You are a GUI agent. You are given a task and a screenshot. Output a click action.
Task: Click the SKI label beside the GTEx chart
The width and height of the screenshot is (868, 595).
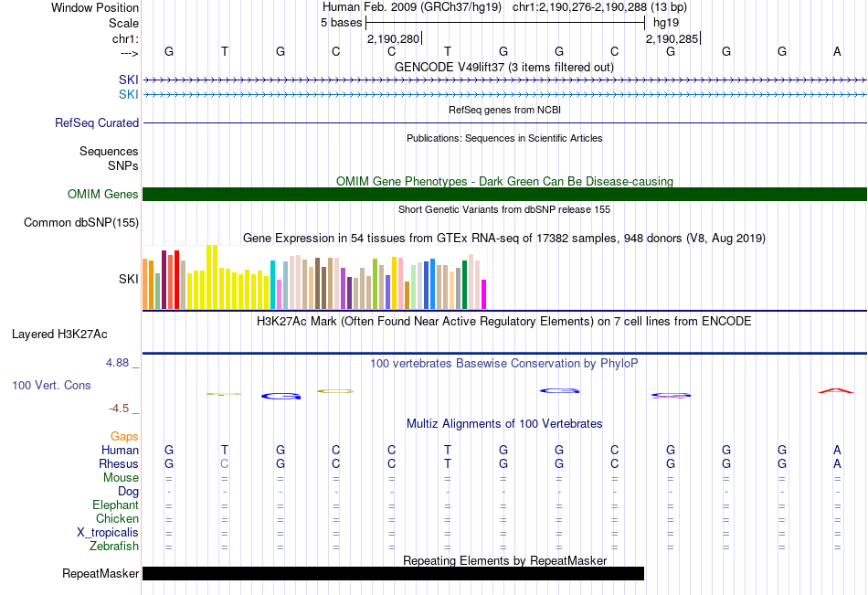[x=129, y=279]
